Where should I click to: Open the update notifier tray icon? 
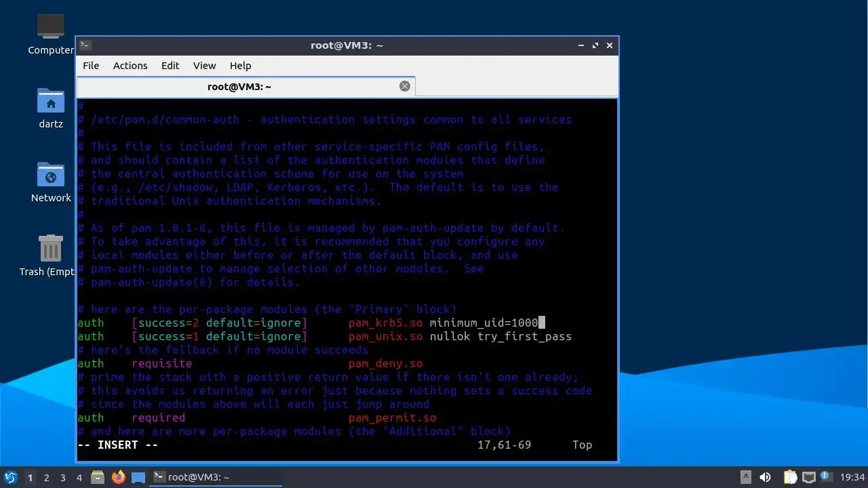826,476
